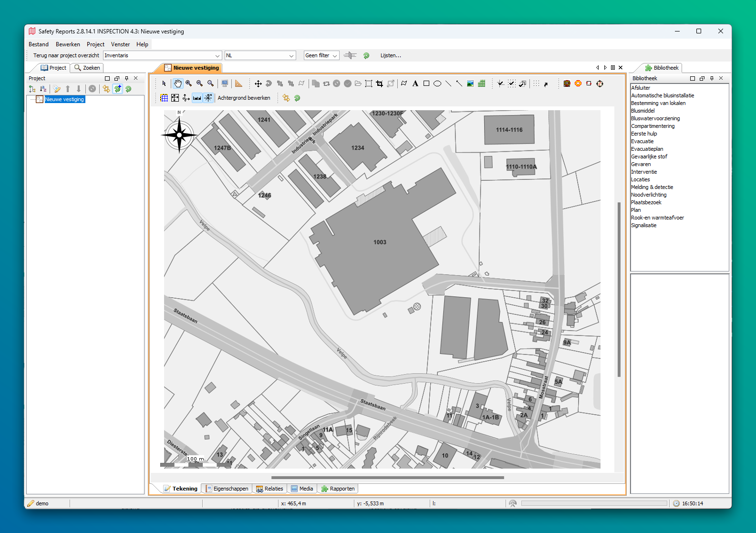The image size is (756, 533).
Task: Open the Inventaris dropdown
Action: [x=162, y=55]
